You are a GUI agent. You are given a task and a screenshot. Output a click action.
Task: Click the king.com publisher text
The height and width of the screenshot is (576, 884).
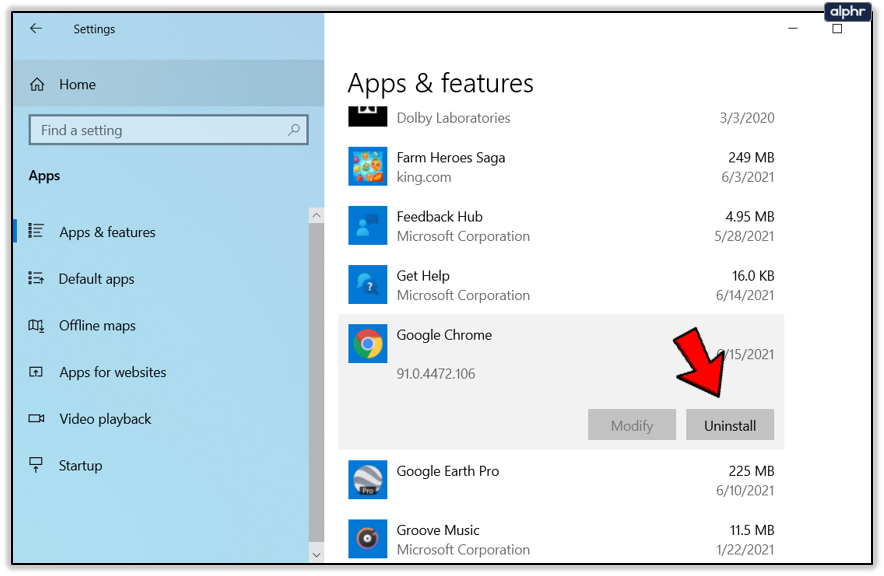[423, 178]
